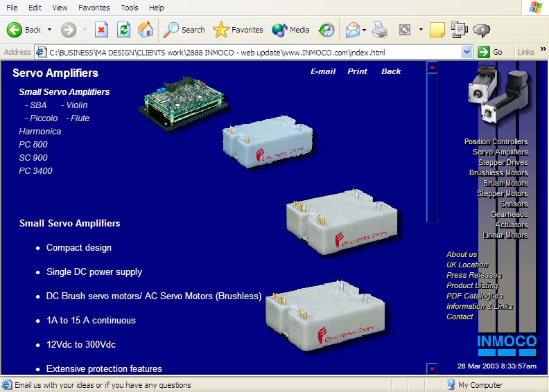Click the Back link on page
Image resolution: width=549 pixels, height=392 pixels.
pyautogui.click(x=391, y=71)
